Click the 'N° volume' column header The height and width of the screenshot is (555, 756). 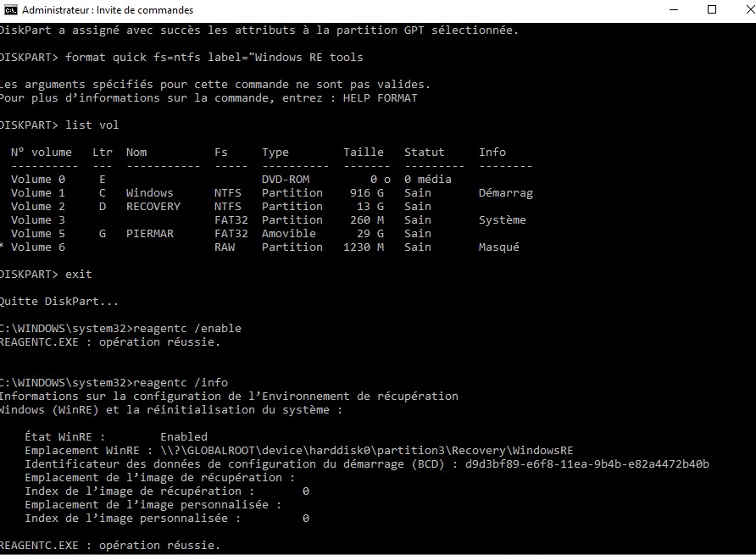click(42, 152)
